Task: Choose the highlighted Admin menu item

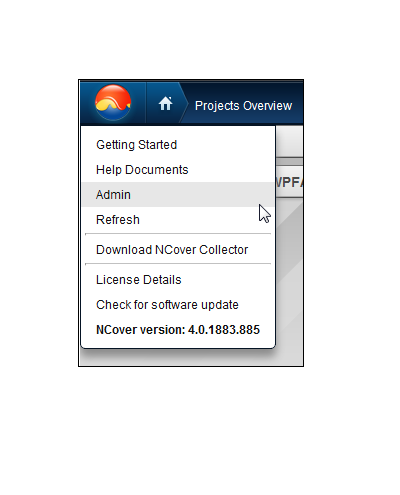Action: tap(178, 195)
